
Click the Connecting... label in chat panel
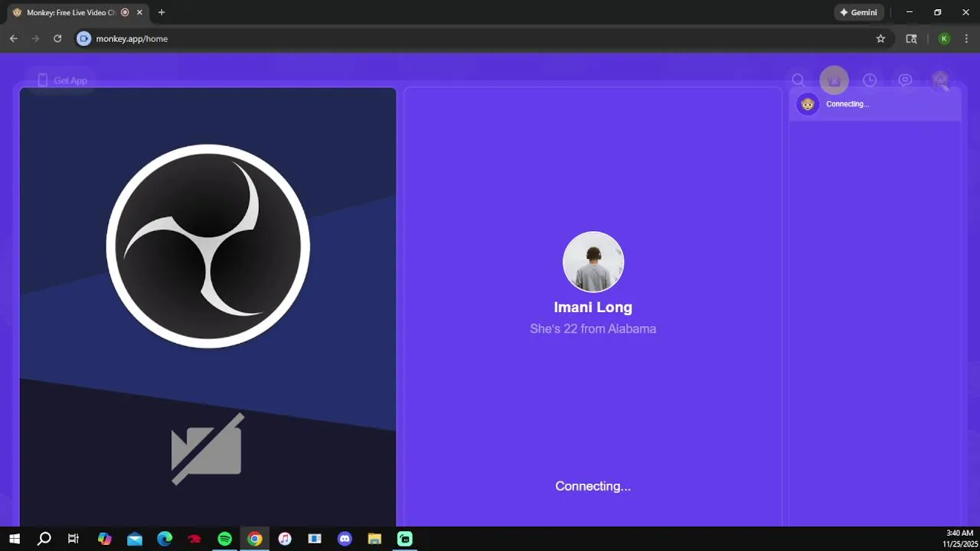(x=848, y=104)
